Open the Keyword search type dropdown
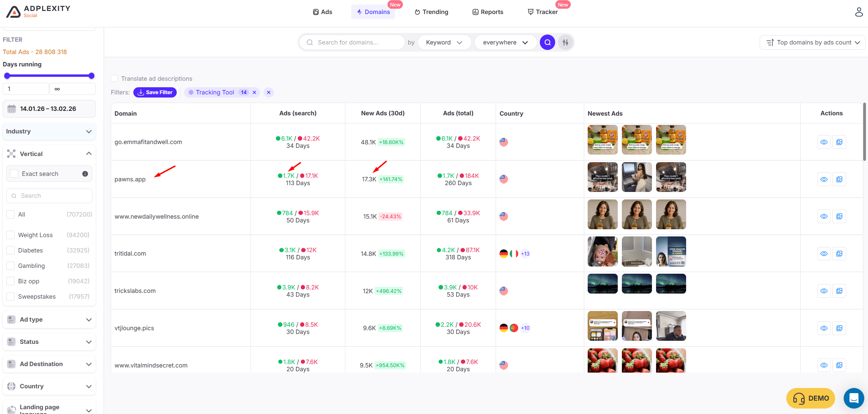The width and height of the screenshot is (868, 414). tap(444, 42)
